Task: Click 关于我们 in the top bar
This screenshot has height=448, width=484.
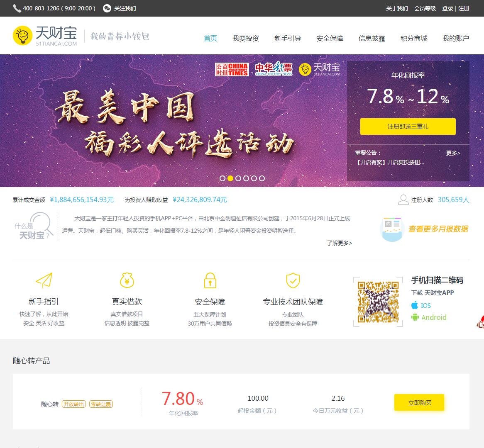Action: (397, 8)
